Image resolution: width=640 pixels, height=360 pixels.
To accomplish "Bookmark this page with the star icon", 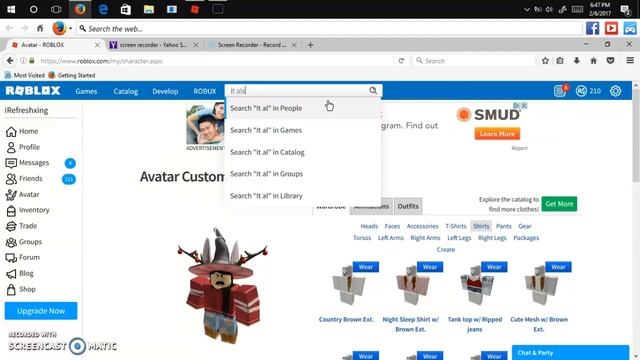I will point(545,61).
